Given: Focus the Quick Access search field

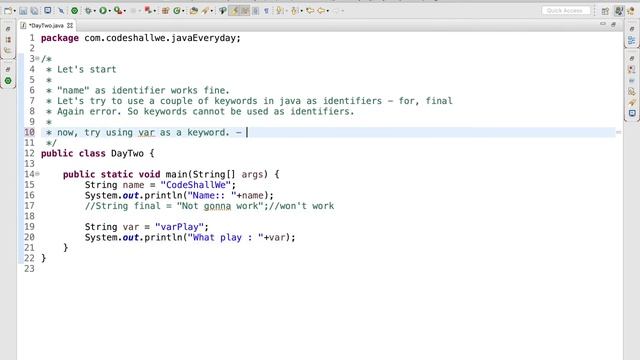Looking at the screenshot, I should tap(566, 11).
